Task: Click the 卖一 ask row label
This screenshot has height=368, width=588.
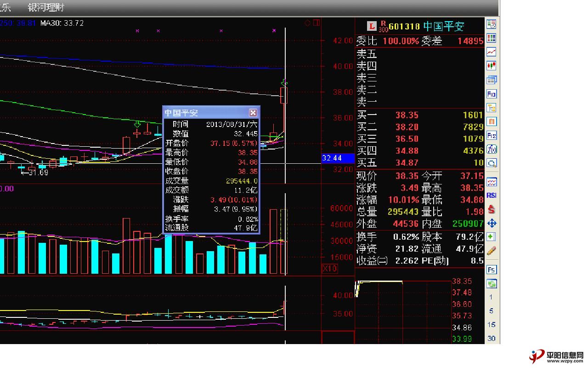Action: point(367,102)
